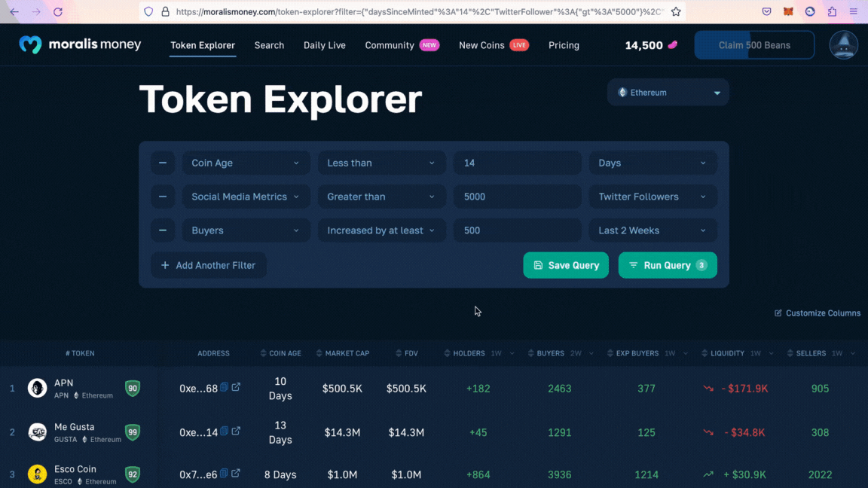868x488 pixels.
Task: Change the Holders 1W timeframe selector
Action: (503, 353)
